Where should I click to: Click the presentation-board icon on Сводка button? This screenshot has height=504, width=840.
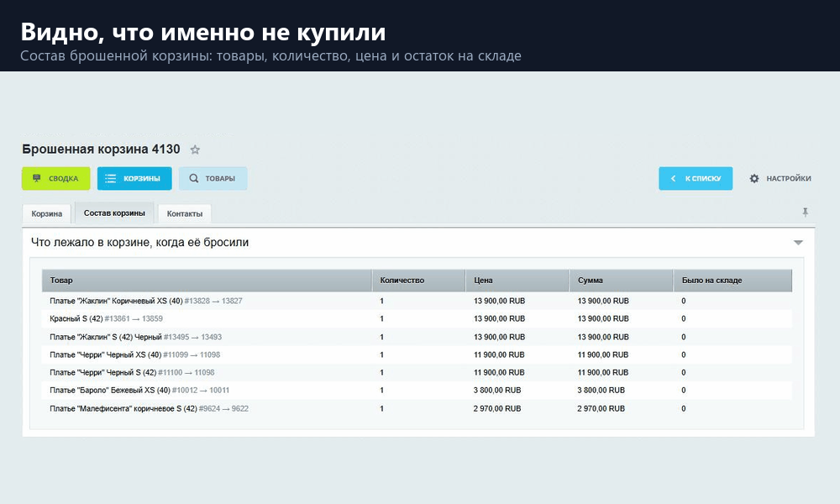(36, 178)
